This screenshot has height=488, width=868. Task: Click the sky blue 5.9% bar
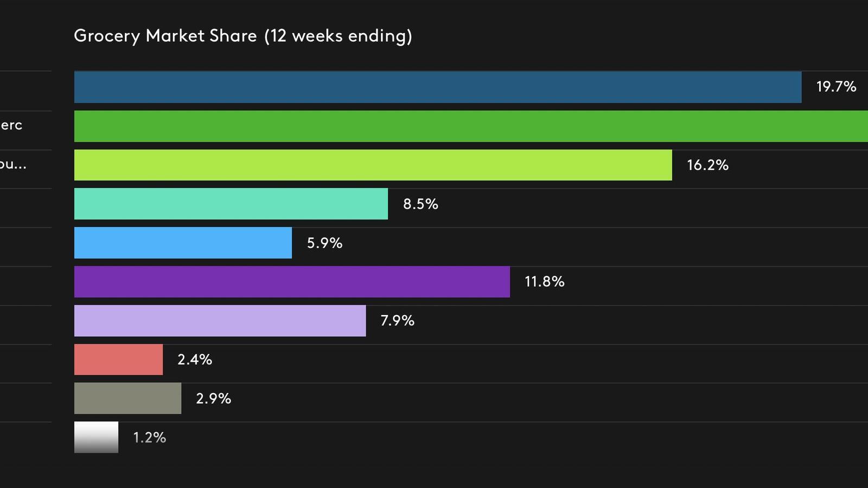tap(183, 243)
